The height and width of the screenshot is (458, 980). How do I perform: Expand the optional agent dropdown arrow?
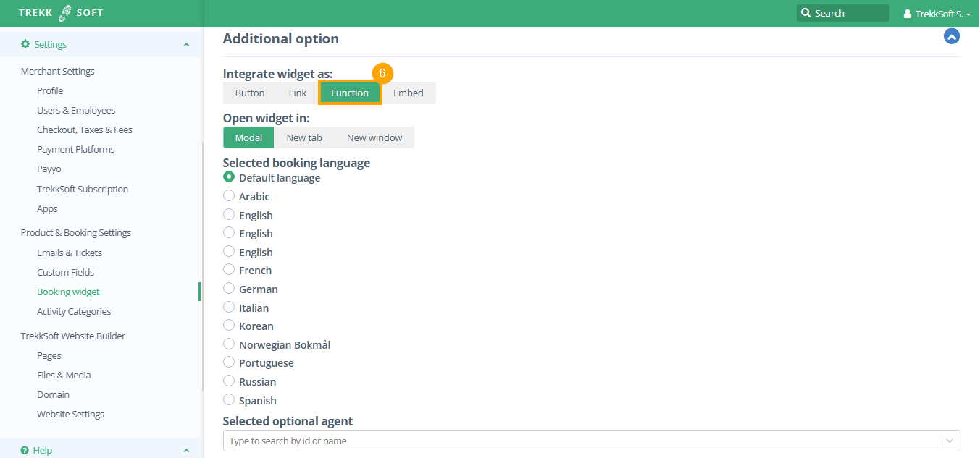949,441
